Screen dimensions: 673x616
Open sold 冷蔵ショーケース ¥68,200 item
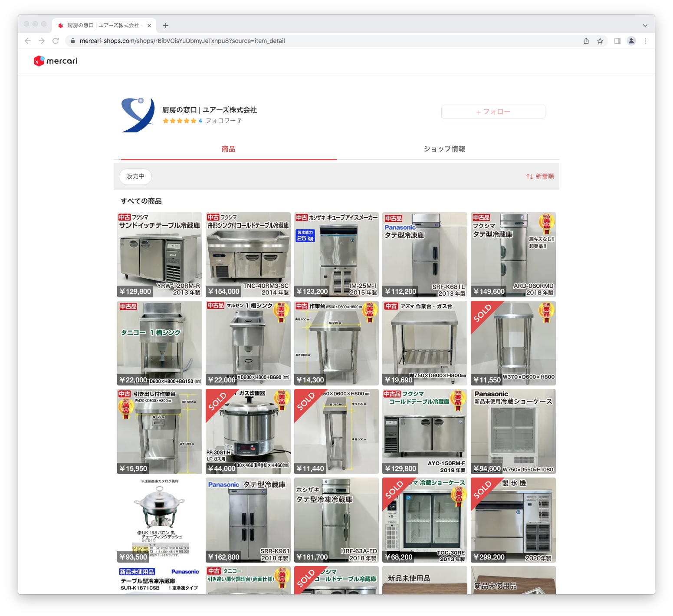coord(425,520)
